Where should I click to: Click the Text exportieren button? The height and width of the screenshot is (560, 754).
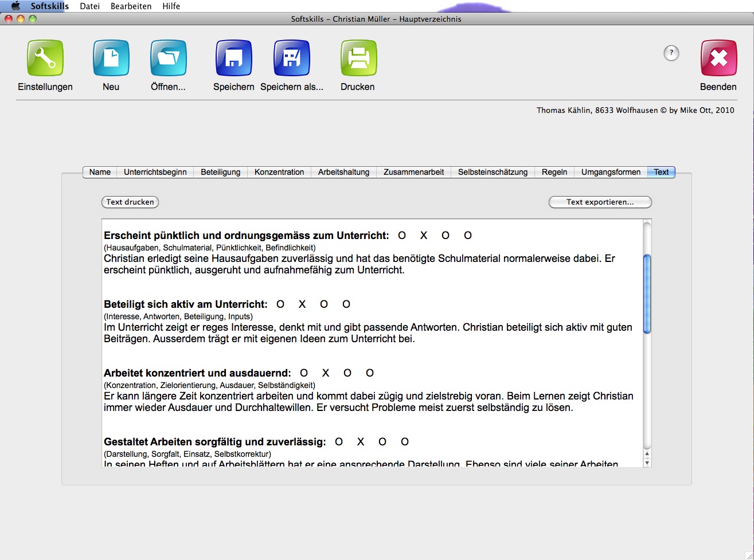600,202
